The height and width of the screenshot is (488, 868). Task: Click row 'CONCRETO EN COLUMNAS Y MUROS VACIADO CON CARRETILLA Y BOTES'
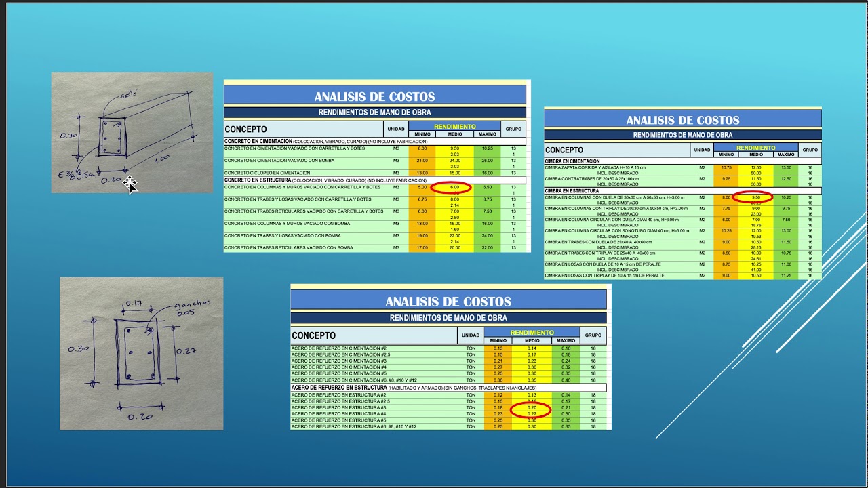pos(375,187)
